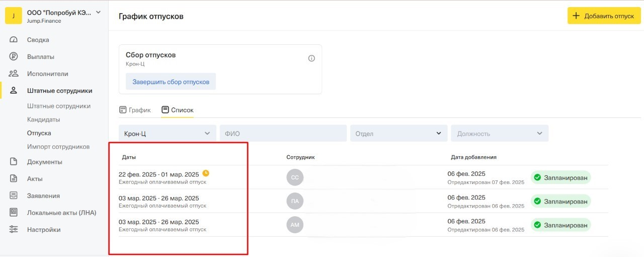644x257 pixels.
Task: Click the ruble icon next to Выплаты
Action: point(14,57)
